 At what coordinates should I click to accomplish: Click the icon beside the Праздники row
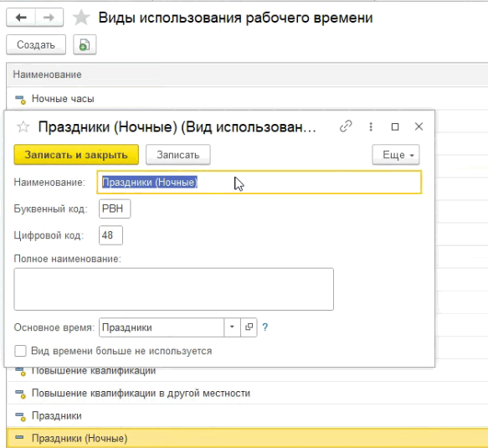point(21,417)
